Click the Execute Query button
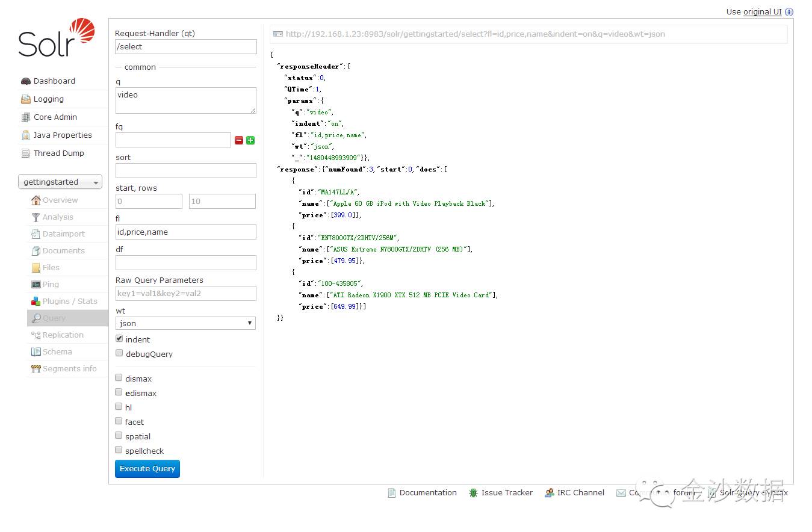 pos(147,469)
